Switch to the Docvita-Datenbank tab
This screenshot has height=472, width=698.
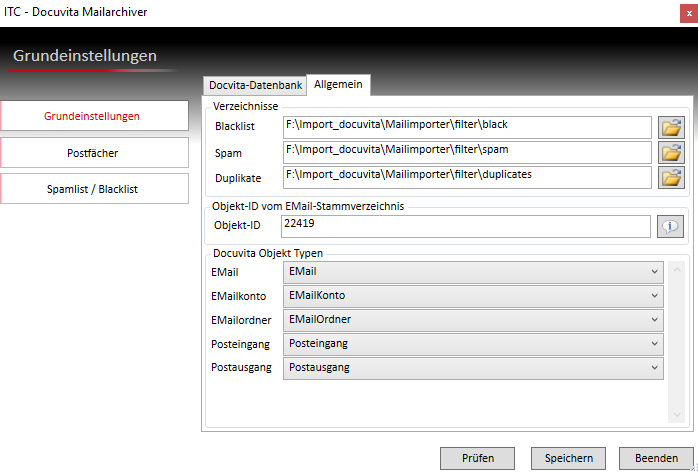point(255,85)
